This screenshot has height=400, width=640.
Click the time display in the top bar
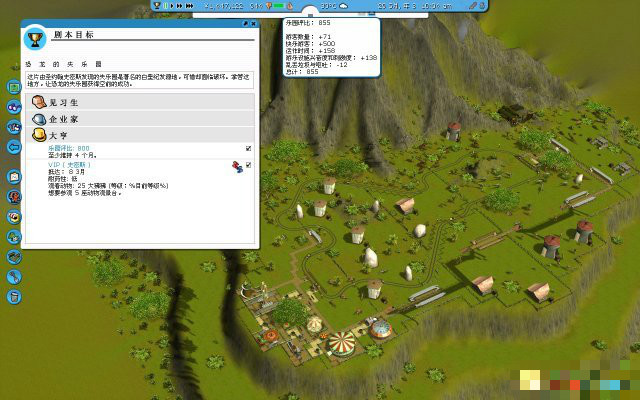pos(436,6)
